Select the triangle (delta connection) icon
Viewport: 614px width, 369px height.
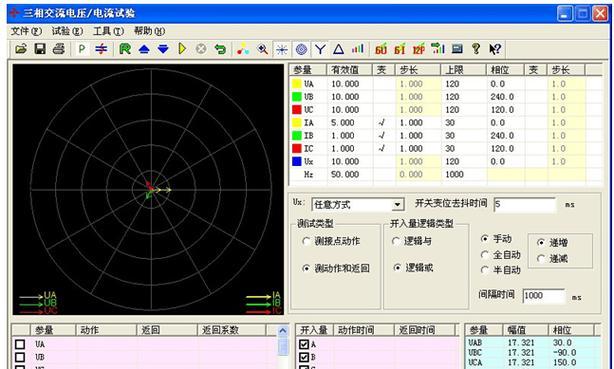[x=339, y=49]
